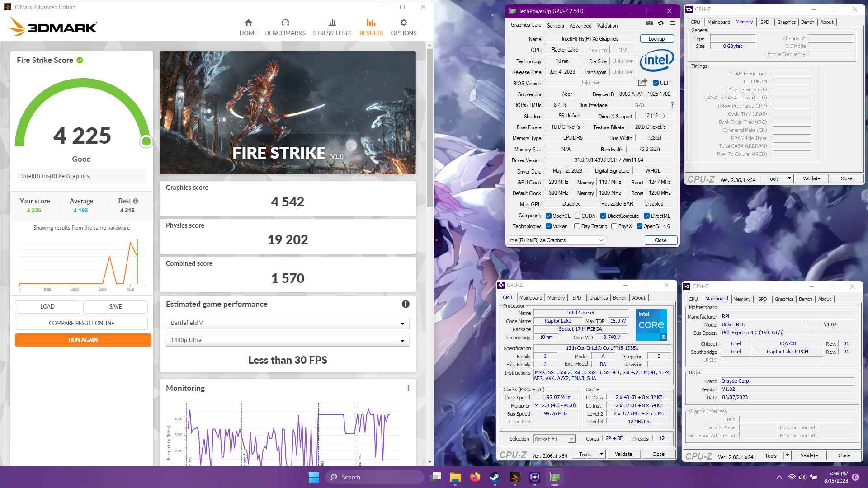This screenshot has width=868, height=488.
Task: Show estimated game performance info
Action: point(406,304)
